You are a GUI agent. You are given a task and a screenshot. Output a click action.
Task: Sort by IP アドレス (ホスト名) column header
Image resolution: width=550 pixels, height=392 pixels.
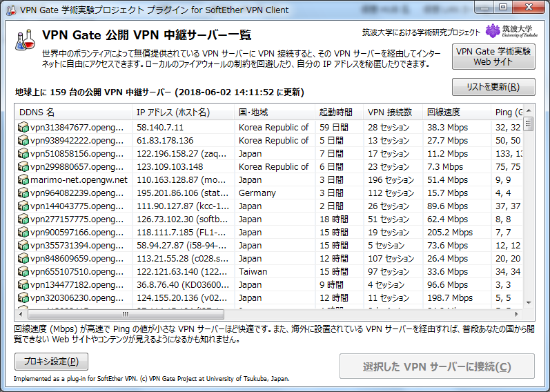click(183, 112)
